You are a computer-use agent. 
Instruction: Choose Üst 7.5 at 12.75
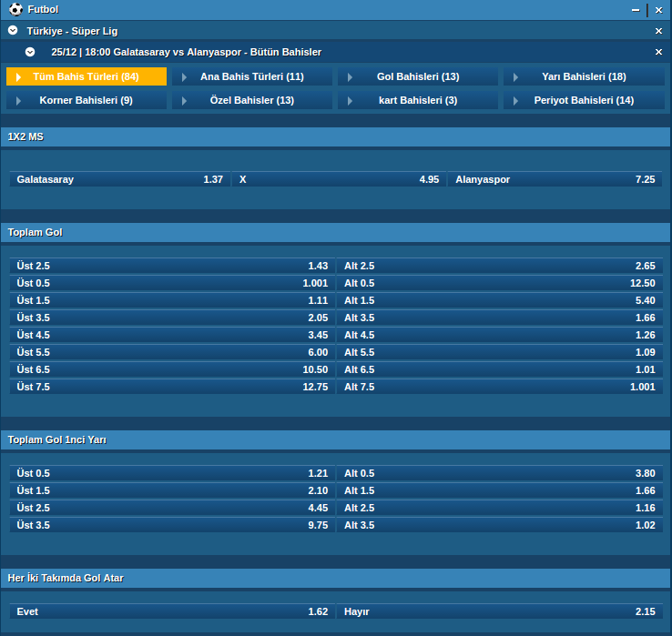tap(172, 387)
